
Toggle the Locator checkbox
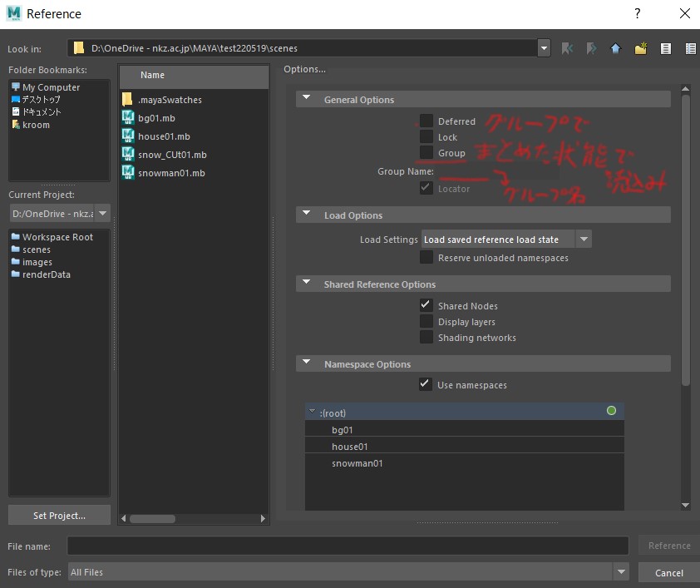click(426, 188)
